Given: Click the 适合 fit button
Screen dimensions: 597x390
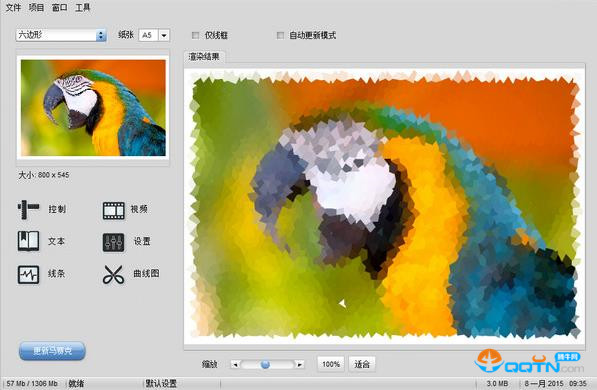Looking at the screenshot, I should click(x=362, y=364).
